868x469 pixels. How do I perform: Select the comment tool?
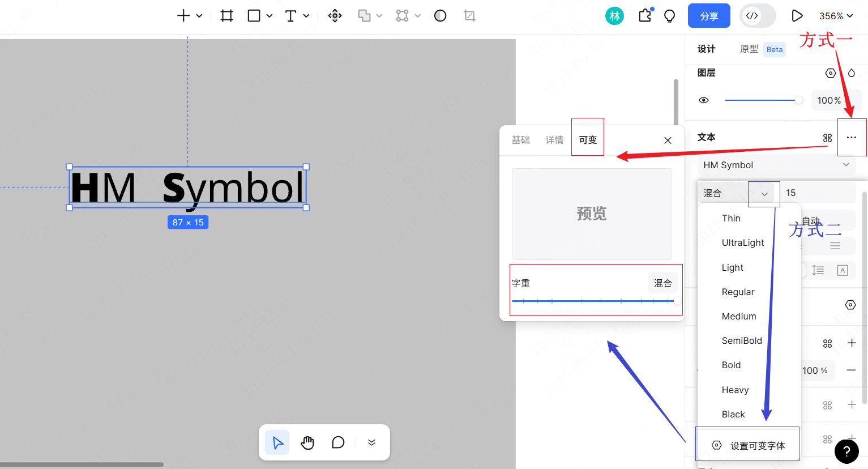pos(338,442)
